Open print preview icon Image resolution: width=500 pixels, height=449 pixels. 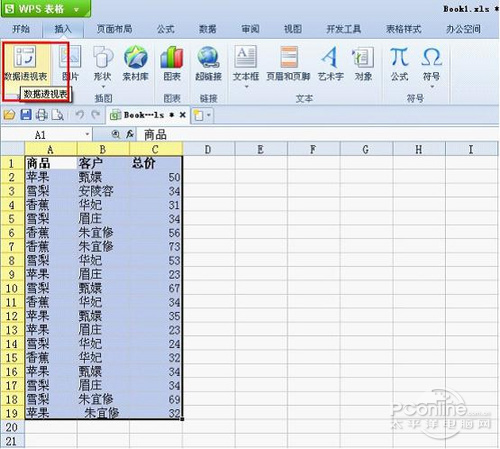[58, 115]
